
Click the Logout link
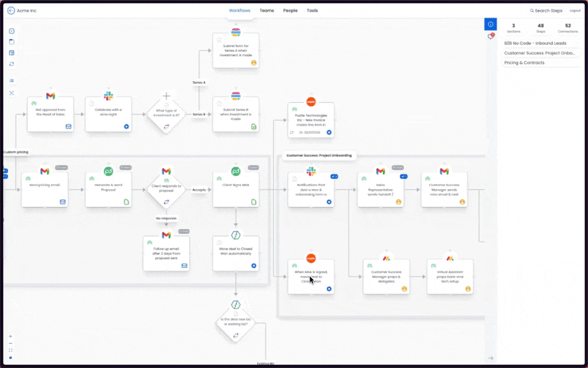coord(575,10)
